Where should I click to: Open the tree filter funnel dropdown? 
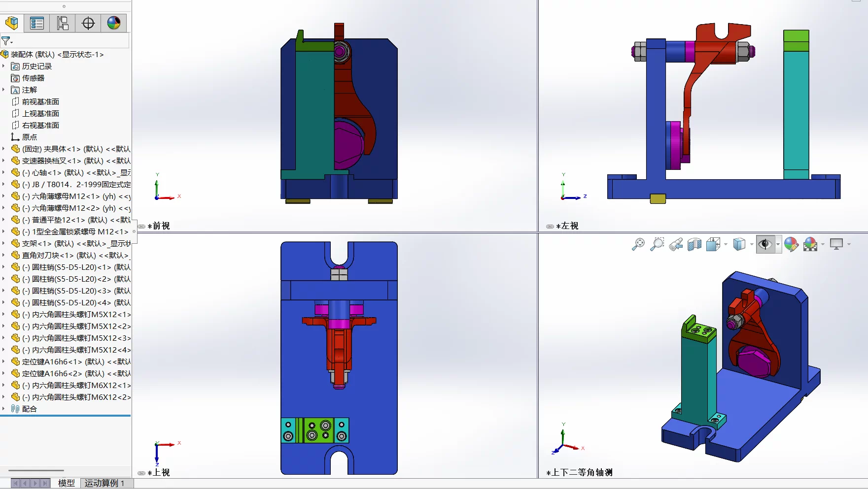(7, 41)
